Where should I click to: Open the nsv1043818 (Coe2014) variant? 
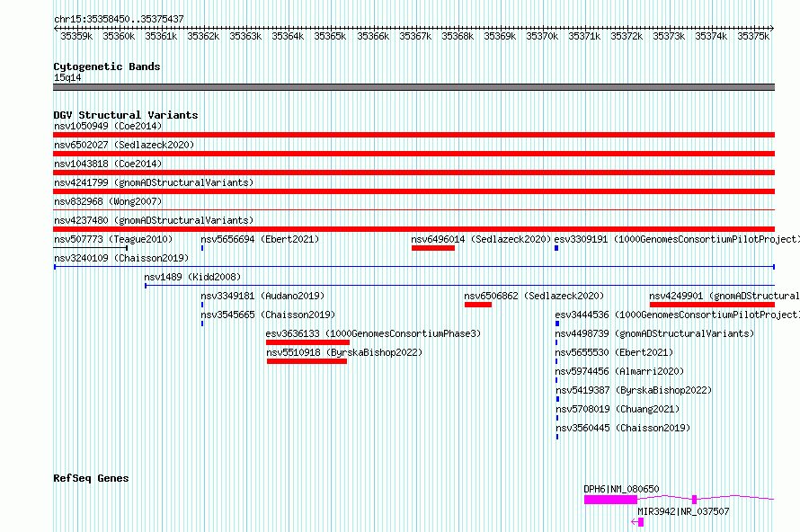pos(108,164)
